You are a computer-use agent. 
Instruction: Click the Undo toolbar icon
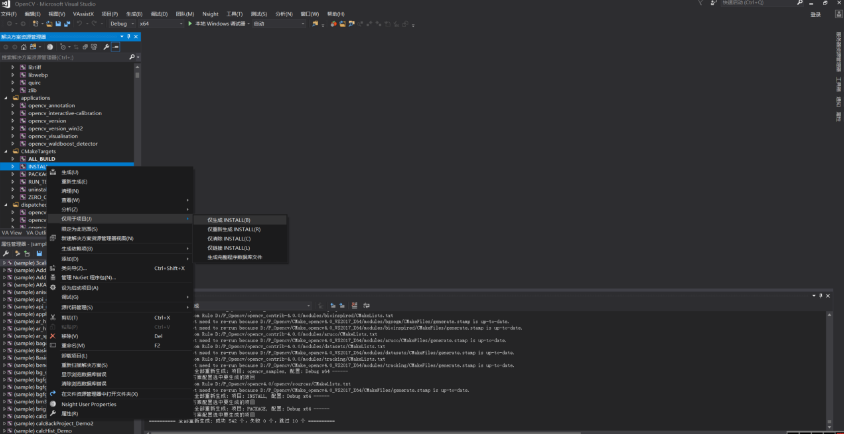[x=80, y=24]
